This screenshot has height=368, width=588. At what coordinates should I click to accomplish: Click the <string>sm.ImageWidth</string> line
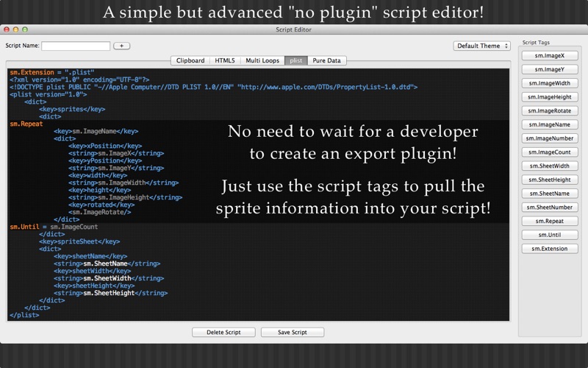point(123,183)
